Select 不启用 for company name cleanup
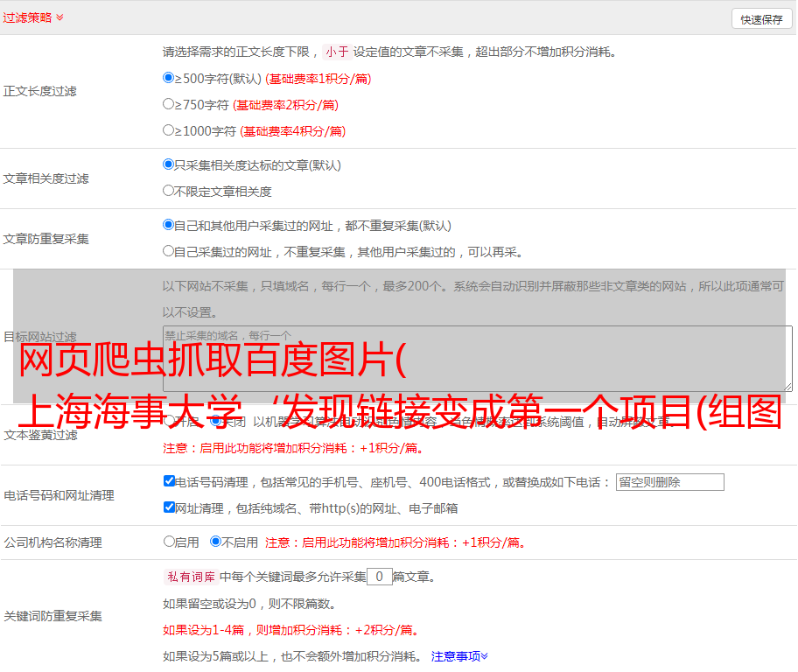798x672 pixels. (215, 542)
